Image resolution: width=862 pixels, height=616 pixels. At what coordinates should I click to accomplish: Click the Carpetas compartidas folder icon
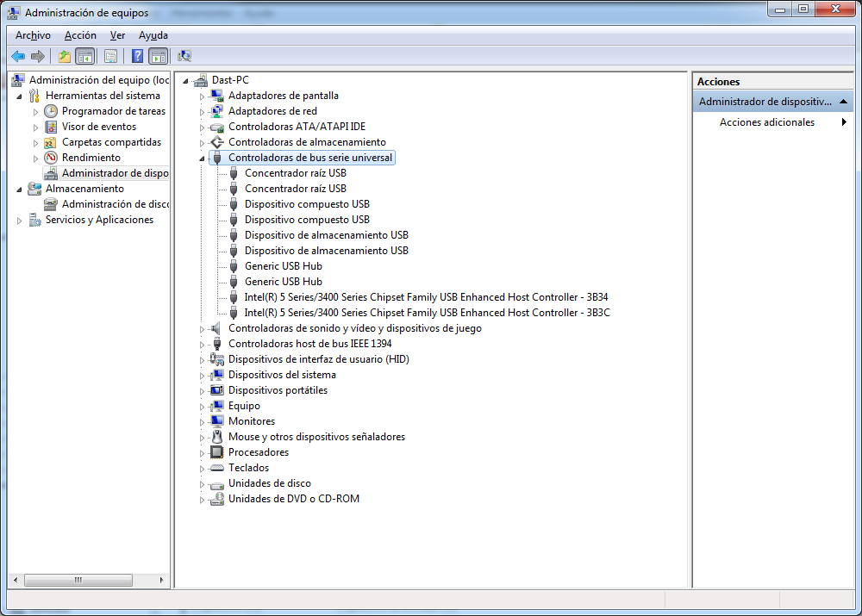click(x=50, y=142)
